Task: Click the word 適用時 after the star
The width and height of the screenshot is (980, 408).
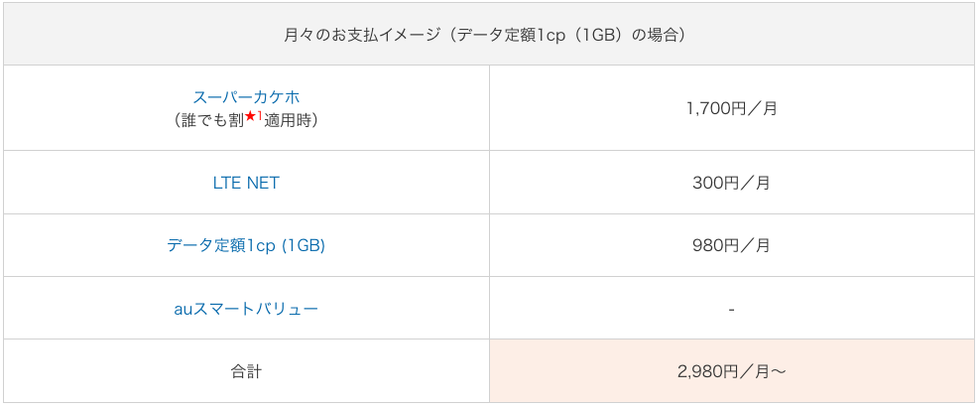Action: coord(287,121)
